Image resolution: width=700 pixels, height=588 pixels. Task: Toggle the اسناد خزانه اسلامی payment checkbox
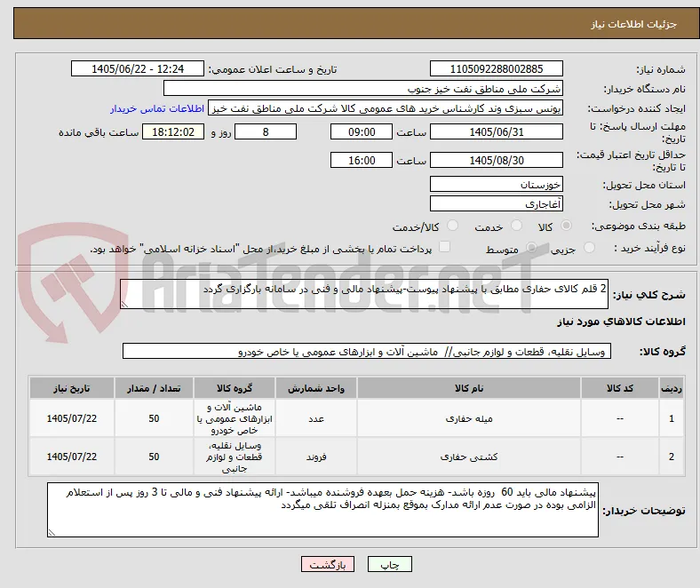pyautogui.click(x=445, y=247)
